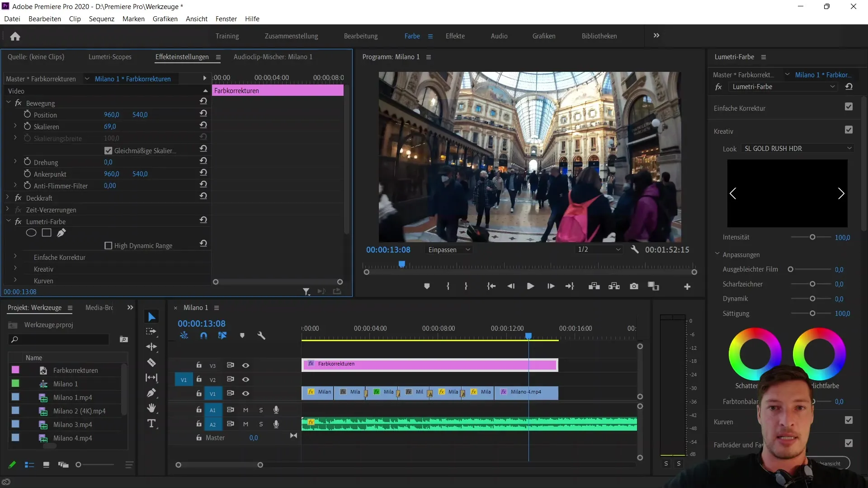This screenshot has width=868, height=488.
Task: Click the Schatten color wheel
Action: (x=755, y=353)
